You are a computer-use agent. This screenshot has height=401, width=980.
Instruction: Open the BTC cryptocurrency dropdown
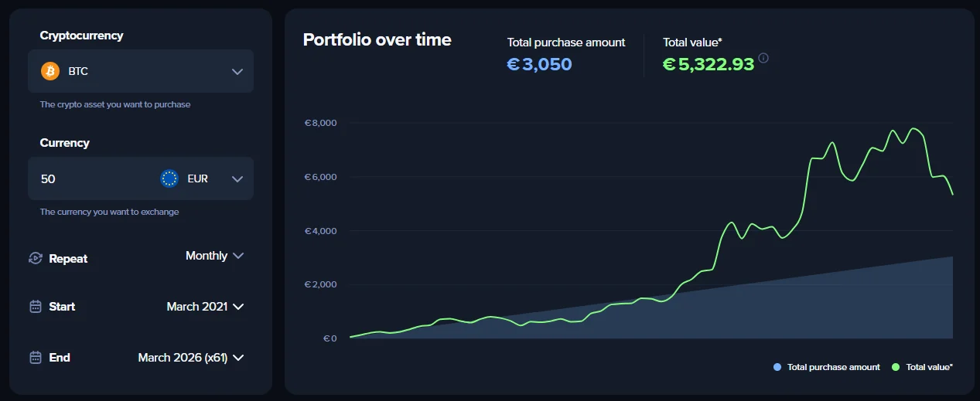(237, 71)
